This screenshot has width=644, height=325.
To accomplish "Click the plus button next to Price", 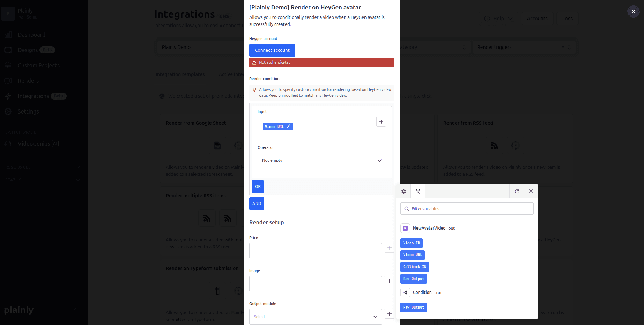I will point(390,248).
